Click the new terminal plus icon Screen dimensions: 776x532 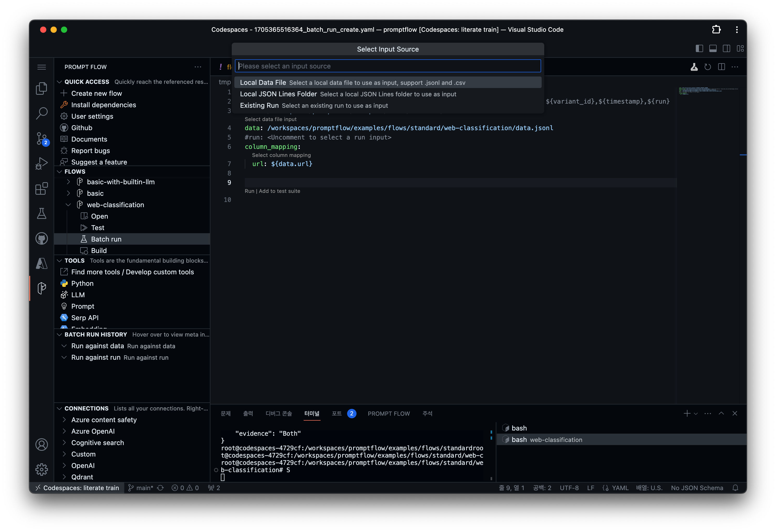click(x=687, y=414)
